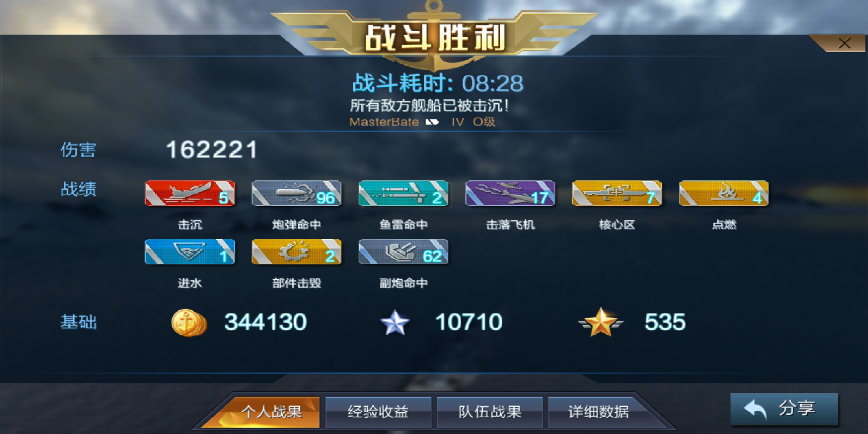
Task: Switch to the 详细数据 tab
Action: (599, 412)
